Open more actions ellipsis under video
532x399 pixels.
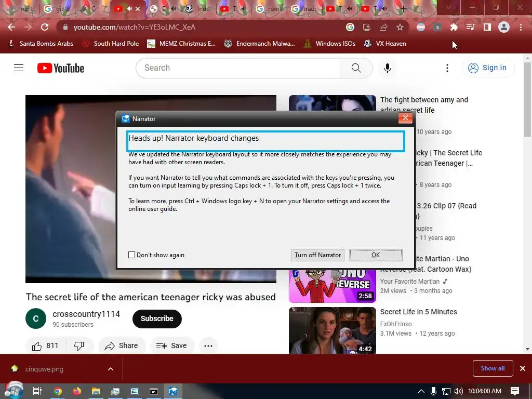[x=208, y=345]
